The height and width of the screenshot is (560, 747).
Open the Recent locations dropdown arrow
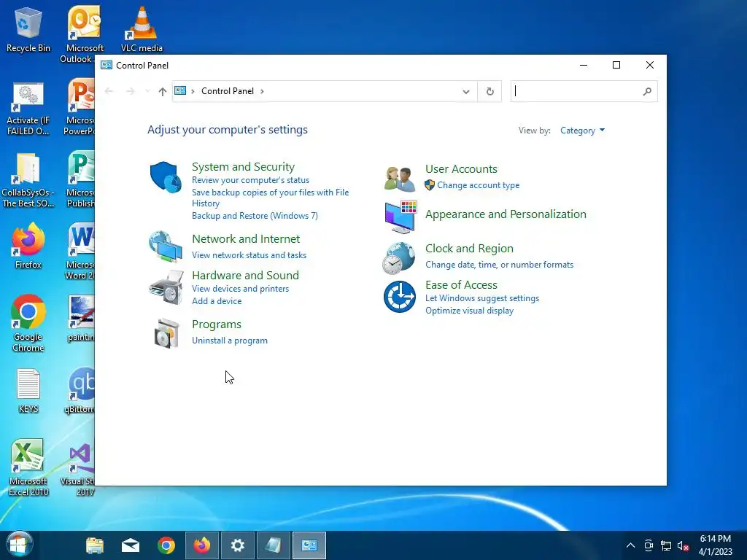point(147,91)
